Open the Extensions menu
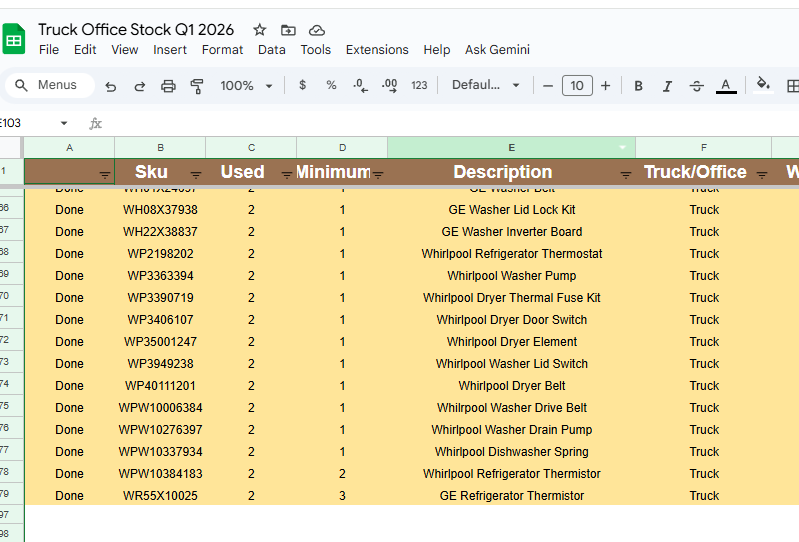799x542 pixels. (x=377, y=50)
